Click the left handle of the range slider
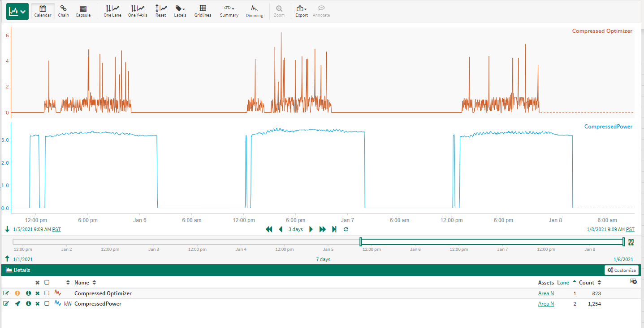 [x=361, y=242]
